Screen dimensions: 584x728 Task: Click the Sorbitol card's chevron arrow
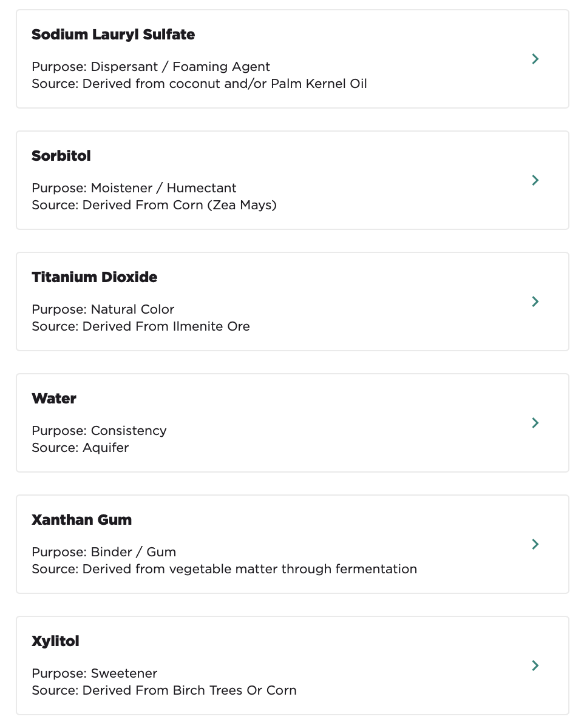click(535, 180)
